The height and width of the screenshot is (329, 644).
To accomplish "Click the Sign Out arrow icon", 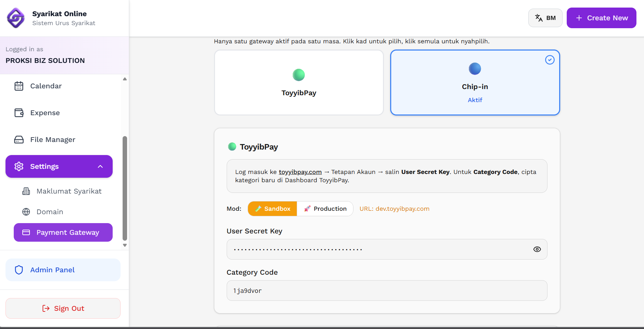I will click(x=46, y=308).
